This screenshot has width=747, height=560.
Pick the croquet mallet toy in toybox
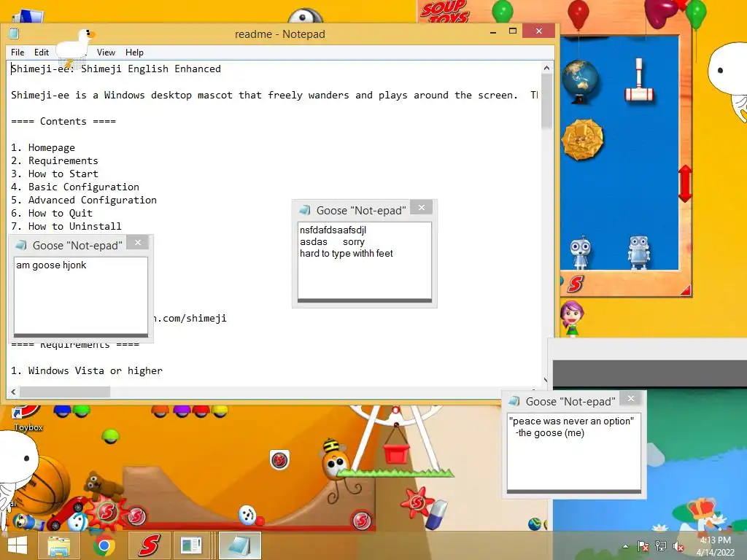tap(639, 81)
